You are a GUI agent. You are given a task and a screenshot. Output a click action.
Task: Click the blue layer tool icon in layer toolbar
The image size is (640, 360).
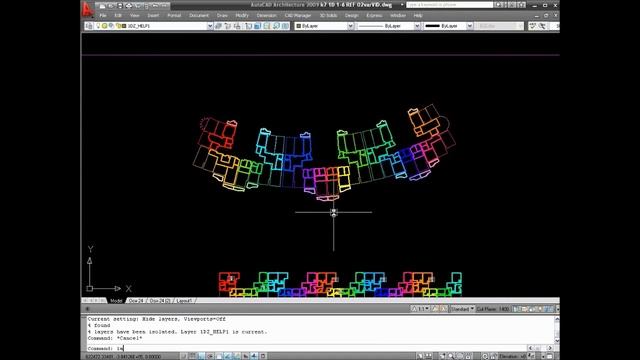point(258,26)
